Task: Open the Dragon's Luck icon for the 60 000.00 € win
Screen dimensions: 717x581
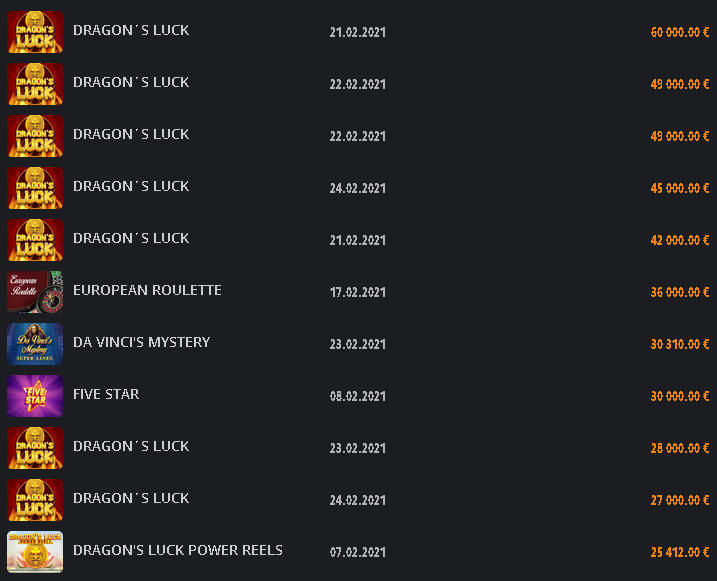Action: coord(35,32)
